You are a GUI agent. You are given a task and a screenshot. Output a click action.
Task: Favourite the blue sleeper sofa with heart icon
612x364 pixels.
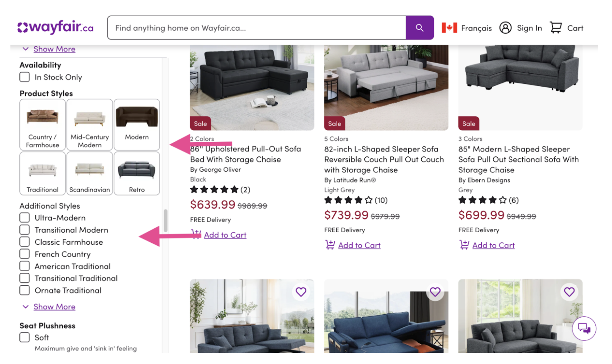pyautogui.click(x=301, y=292)
